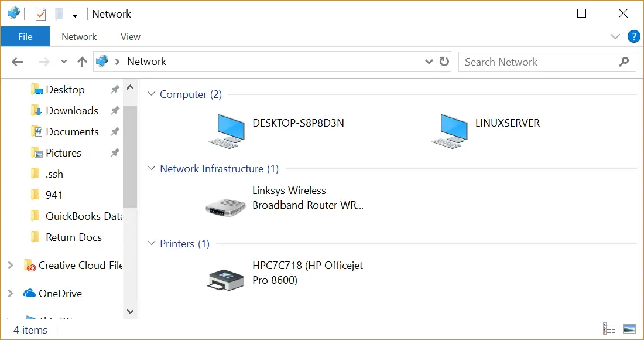
Task: Click the Network Infrastructure (1) header text
Action: click(x=220, y=169)
